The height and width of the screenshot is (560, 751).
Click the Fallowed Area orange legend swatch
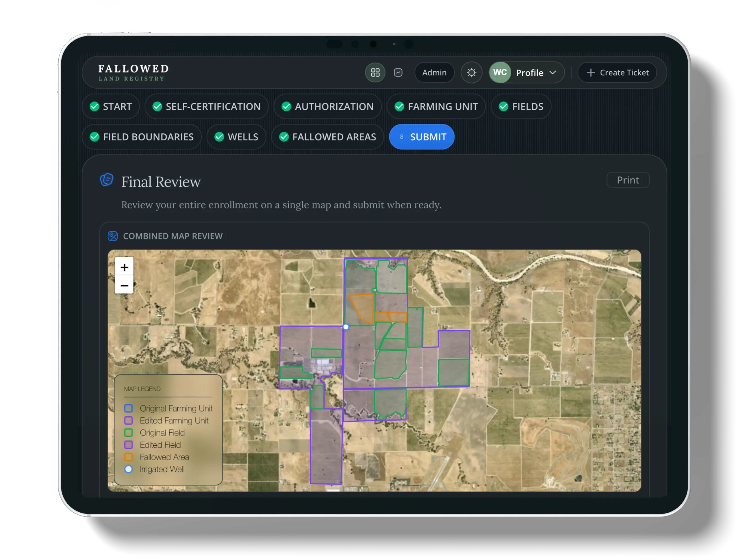(129, 457)
